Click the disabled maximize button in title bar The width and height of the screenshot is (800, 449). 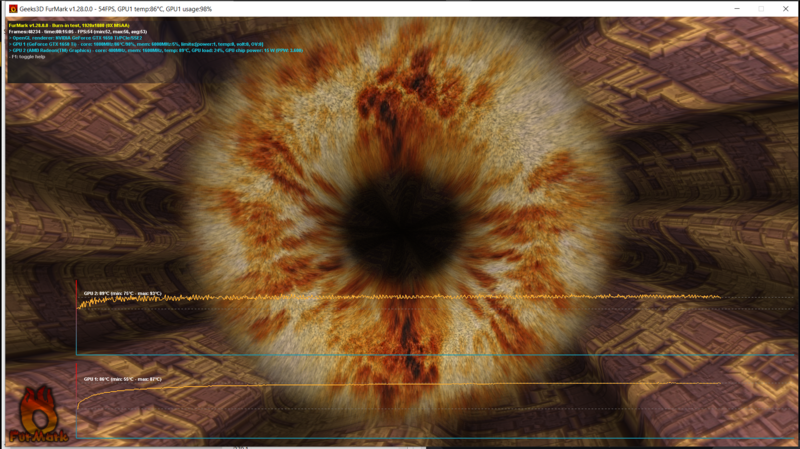tap(761, 9)
